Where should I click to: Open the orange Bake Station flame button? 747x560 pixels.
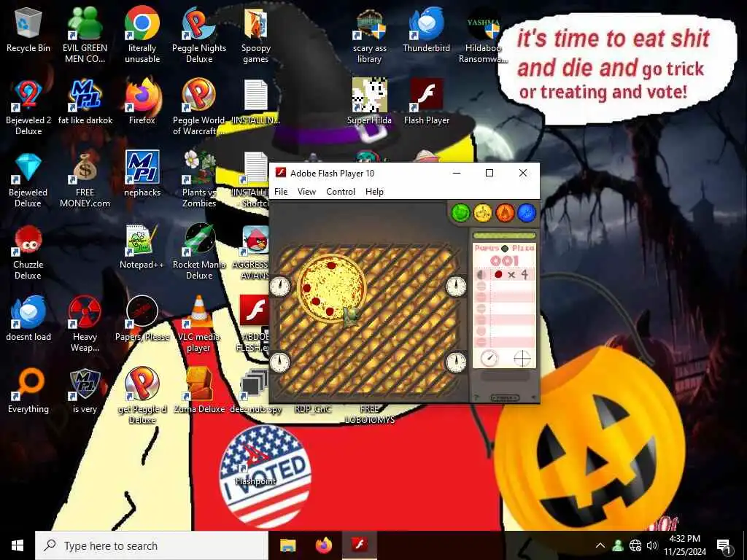(505, 213)
